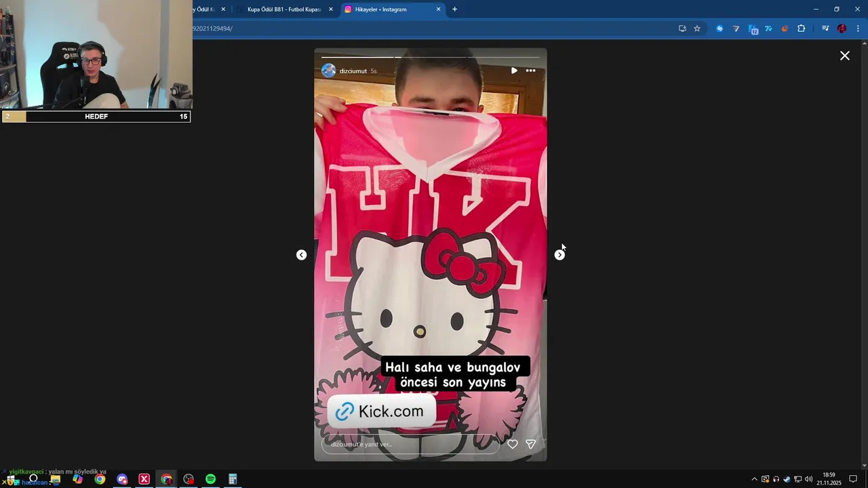Open the Chrome three-dot menu
This screenshot has width=868, height=488.
pyautogui.click(x=858, y=28)
